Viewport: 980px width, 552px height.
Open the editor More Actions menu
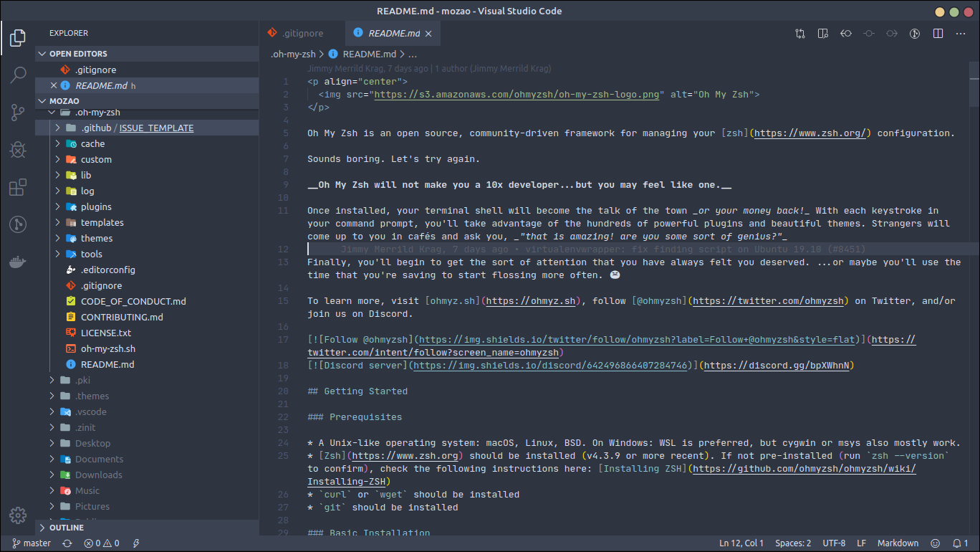pyautogui.click(x=961, y=33)
